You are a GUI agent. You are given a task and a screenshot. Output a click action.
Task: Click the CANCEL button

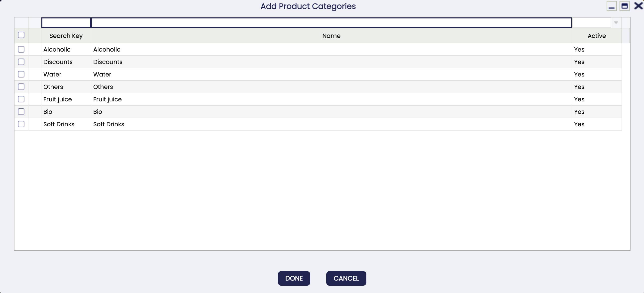[346, 278]
